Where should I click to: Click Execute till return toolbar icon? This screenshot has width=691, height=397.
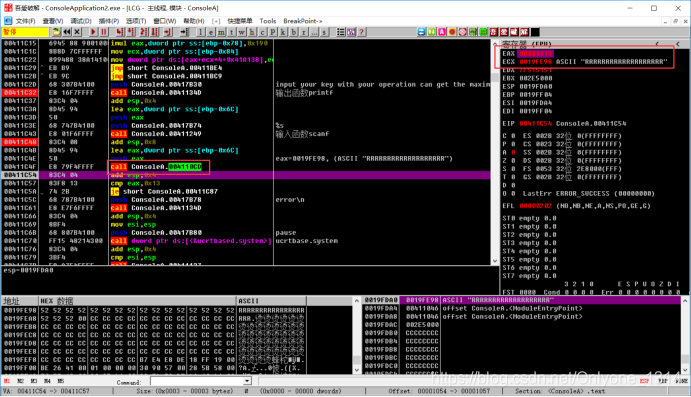167,32
